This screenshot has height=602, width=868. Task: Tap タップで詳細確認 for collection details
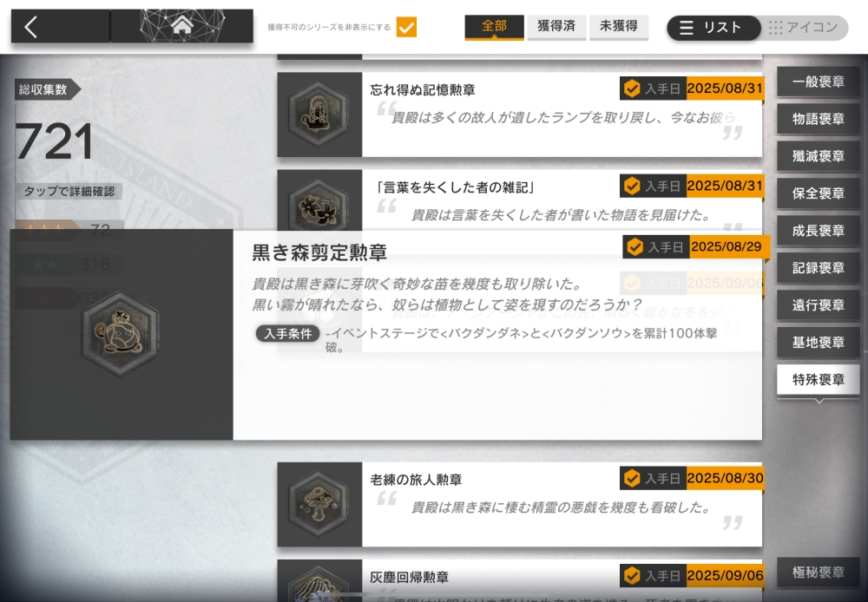point(69,192)
